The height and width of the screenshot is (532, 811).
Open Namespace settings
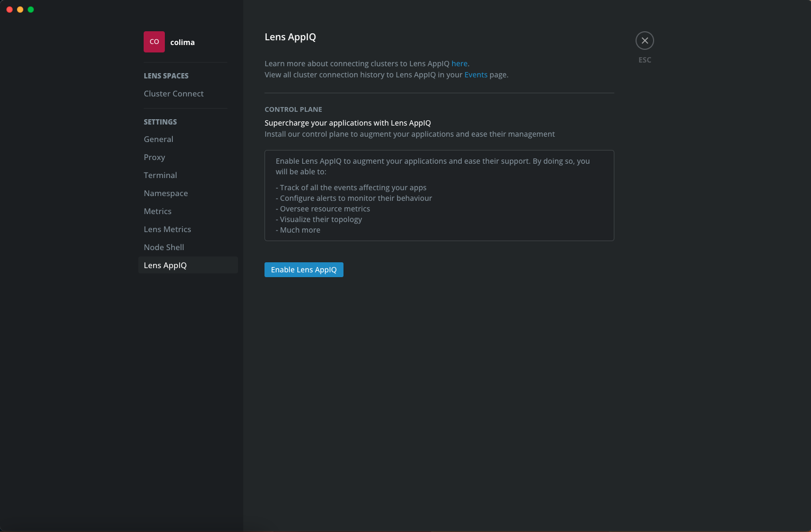point(165,193)
